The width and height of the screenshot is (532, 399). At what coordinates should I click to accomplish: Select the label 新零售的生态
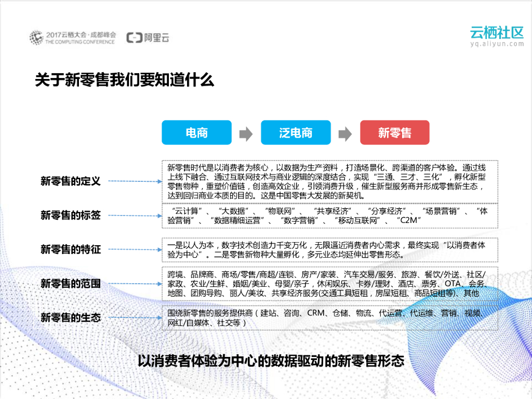point(71,317)
